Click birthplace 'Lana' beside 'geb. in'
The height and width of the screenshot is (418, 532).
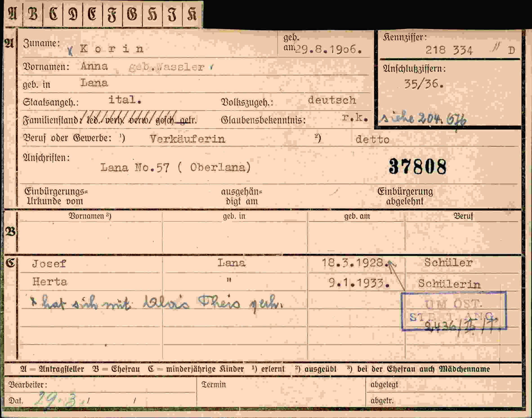coord(94,83)
